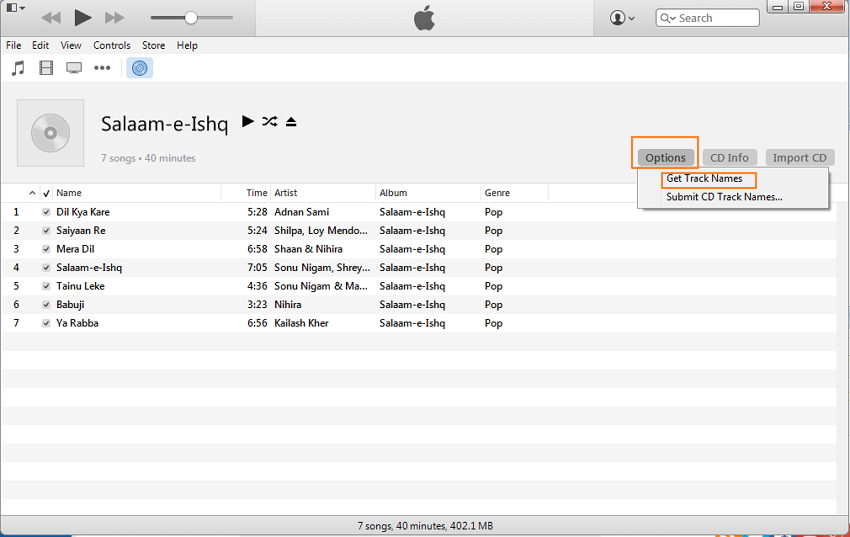Play the Salaam-e-Ishq album from header

[x=248, y=122]
